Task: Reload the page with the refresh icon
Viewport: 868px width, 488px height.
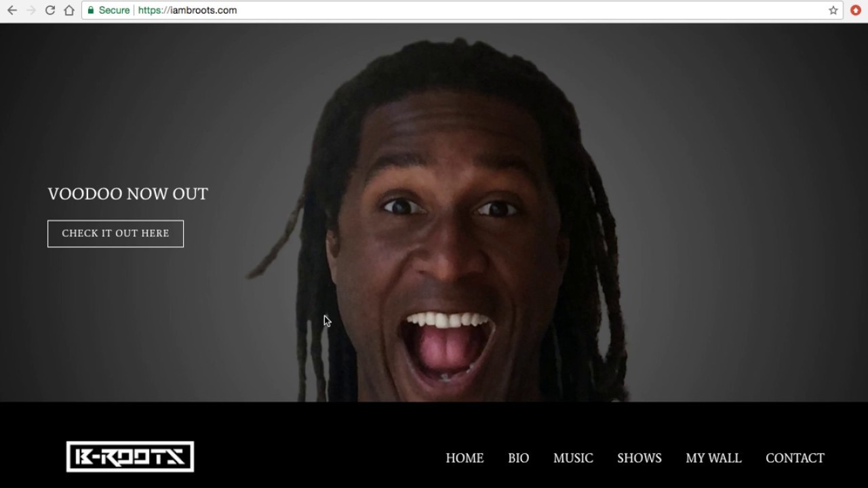Action: [50, 10]
